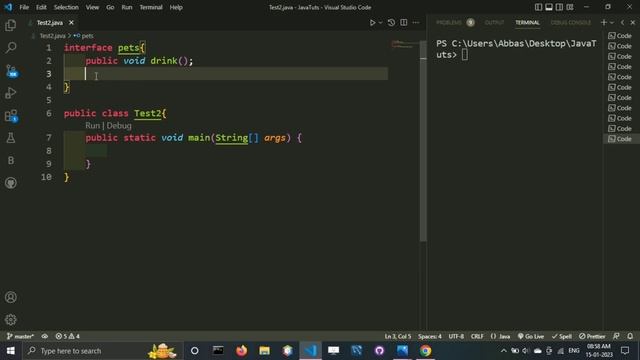Open the Terminal menu
This screenshot has width=640, height=360.
[151, 7]
